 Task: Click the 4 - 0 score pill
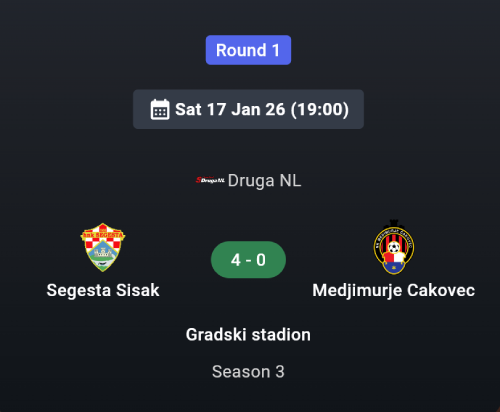pos(248,260)
